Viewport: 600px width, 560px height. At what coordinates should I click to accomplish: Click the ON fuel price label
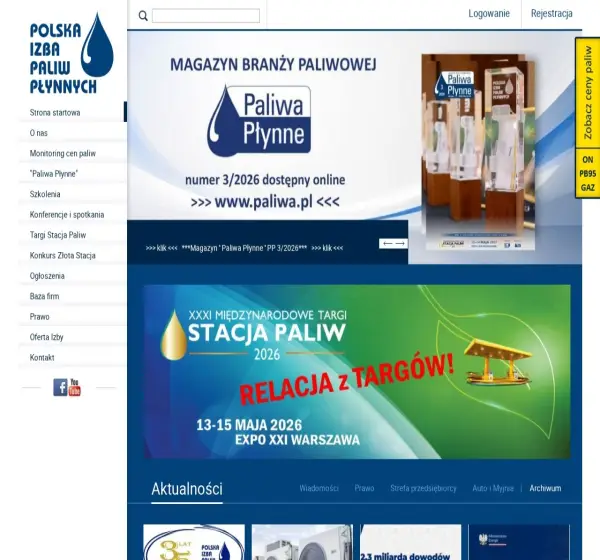pos(588,160)
